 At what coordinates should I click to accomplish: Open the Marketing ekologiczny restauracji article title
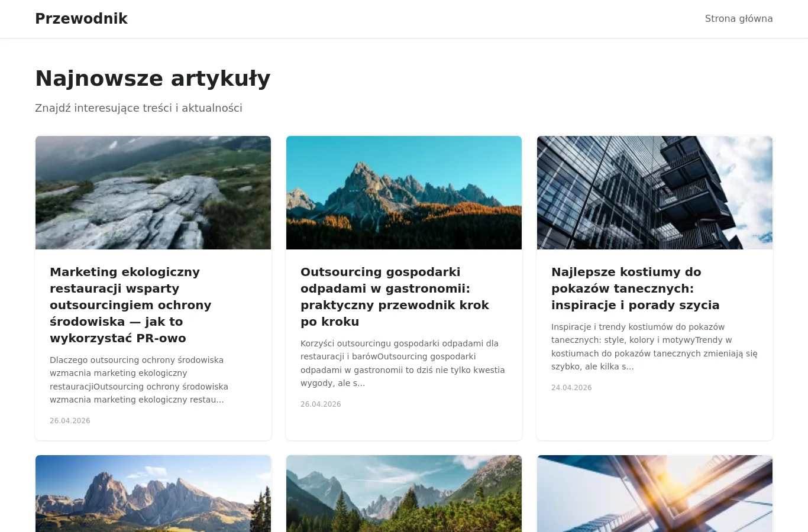(130, 305)
